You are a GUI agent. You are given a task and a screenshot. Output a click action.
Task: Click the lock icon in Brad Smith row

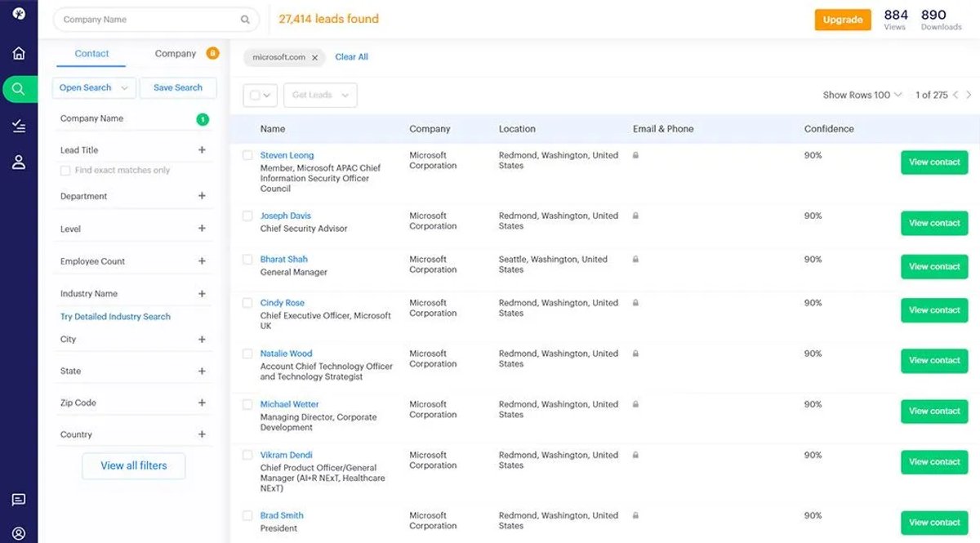(635, 515)
